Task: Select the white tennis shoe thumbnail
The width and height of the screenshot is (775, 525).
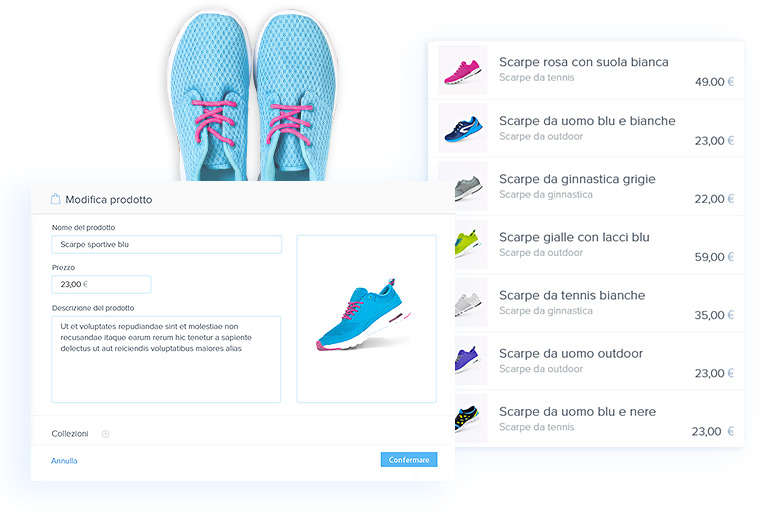Action: coord(462,303)
